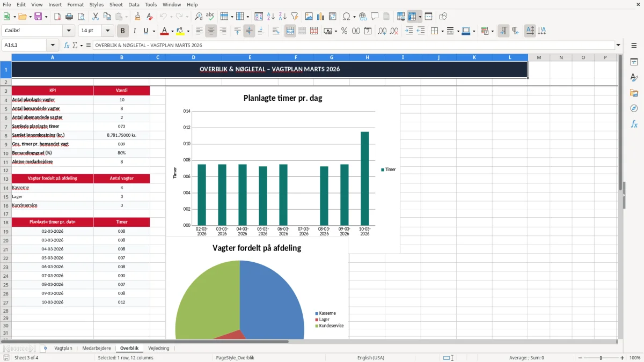
Task: Open the Styles menu
Action: click(x=97, y=4)
